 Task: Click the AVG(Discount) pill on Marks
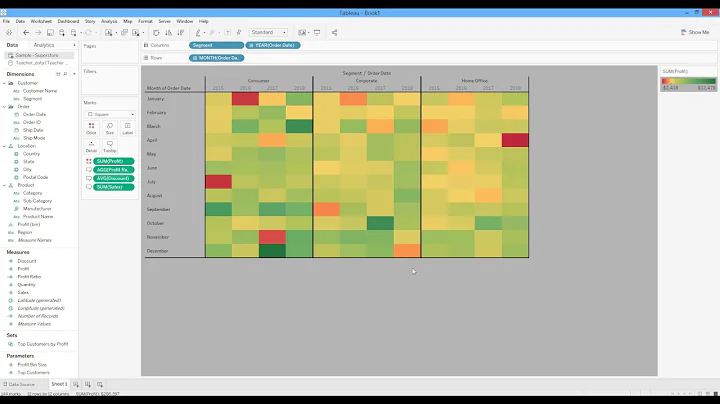(113, 178)
